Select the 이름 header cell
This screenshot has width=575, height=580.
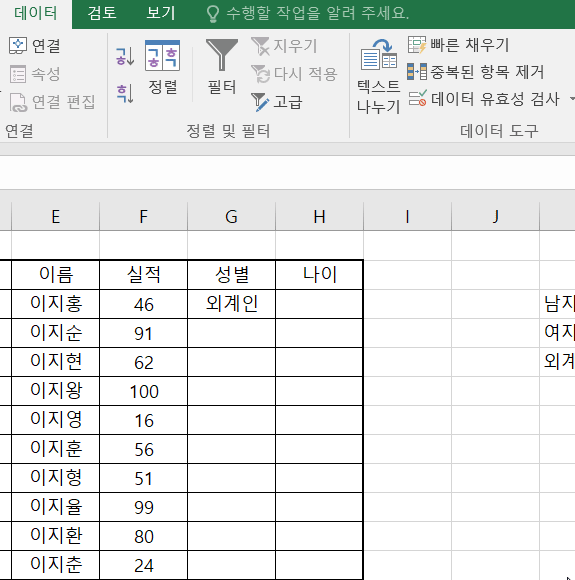click(56, 275)
